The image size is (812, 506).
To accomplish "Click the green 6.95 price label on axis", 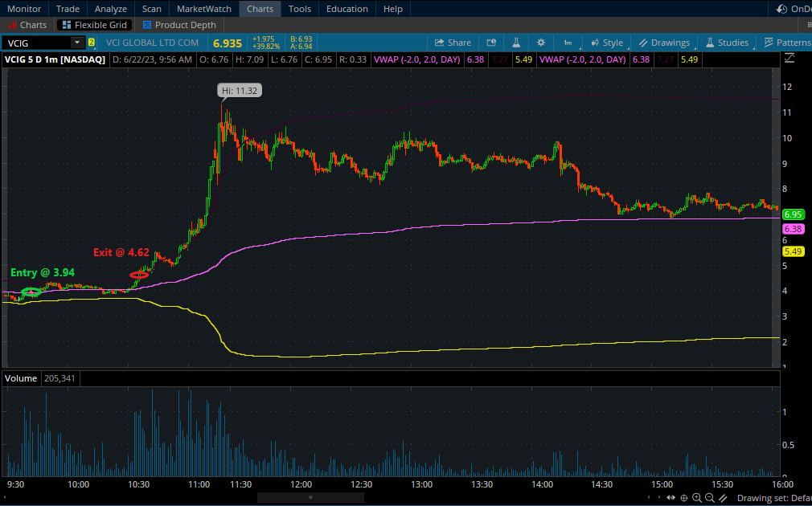I will 794,214.
